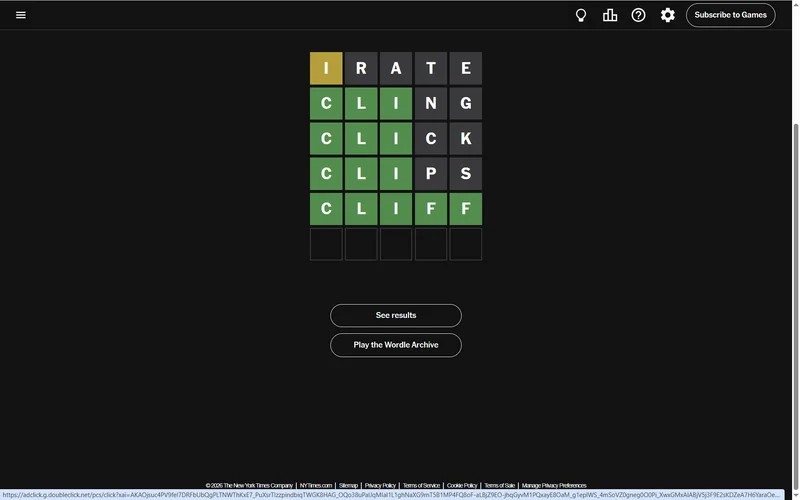Open the hints lightbulb icon
800x500 pixels.
[581, 15]
